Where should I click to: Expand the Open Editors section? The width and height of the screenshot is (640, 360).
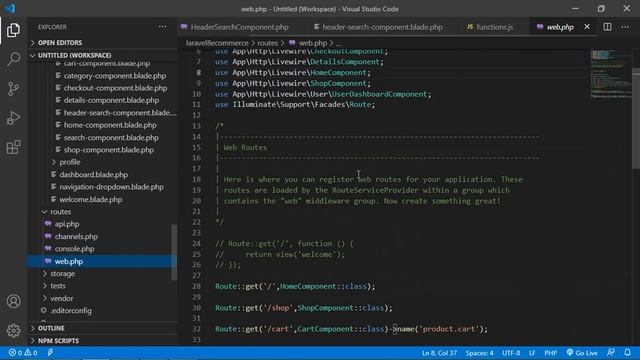coord(60,43)
